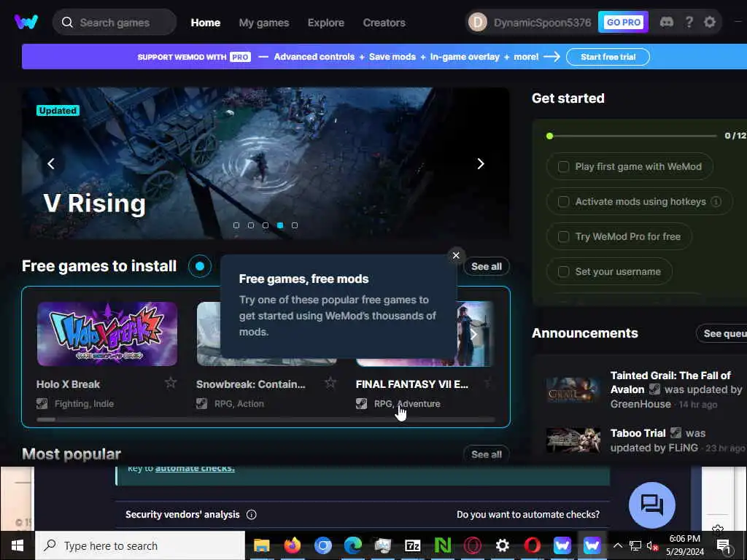The width and height of the screenshot is (747, 560).
Task: Open Microsoft Edge from the taskbar
Action: coord(353,545)
